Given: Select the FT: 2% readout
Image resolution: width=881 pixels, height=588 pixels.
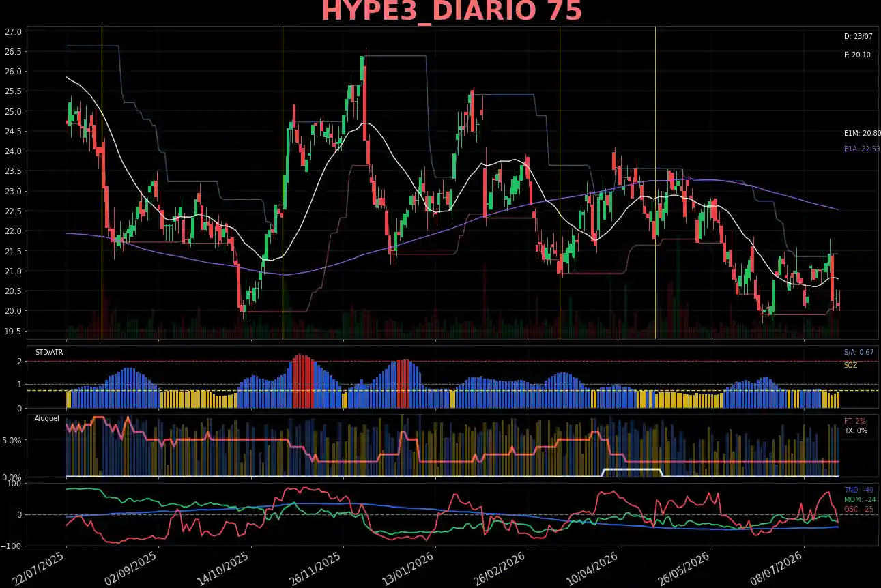Looking at the screenshot, I should click(x=855, y=421).
